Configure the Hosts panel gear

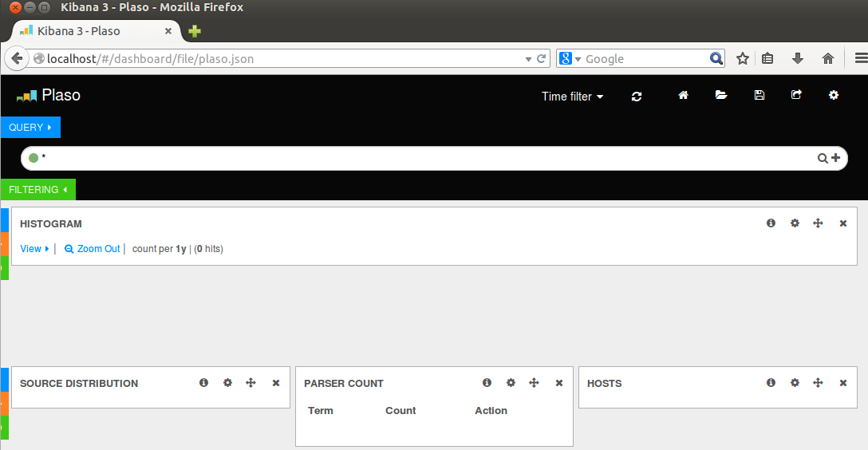[795, 382]
